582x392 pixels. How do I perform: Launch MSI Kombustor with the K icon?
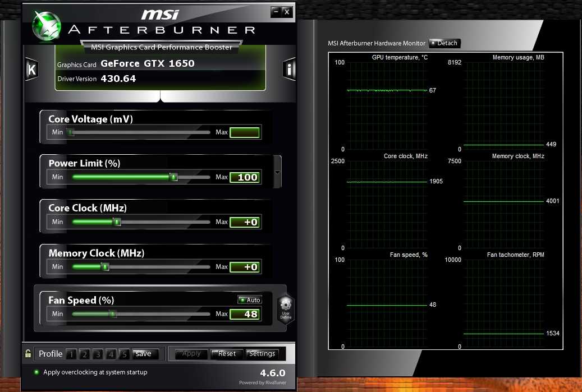[x=31, y=70]
